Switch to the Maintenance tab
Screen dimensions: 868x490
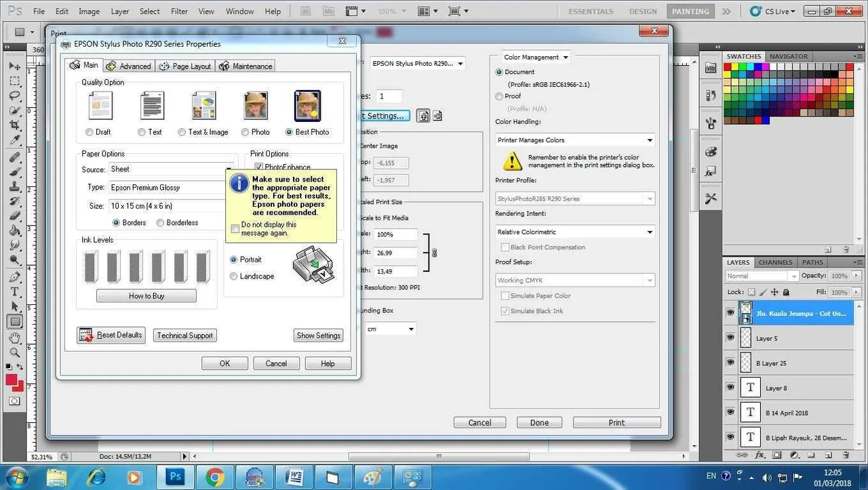[245, 66]
